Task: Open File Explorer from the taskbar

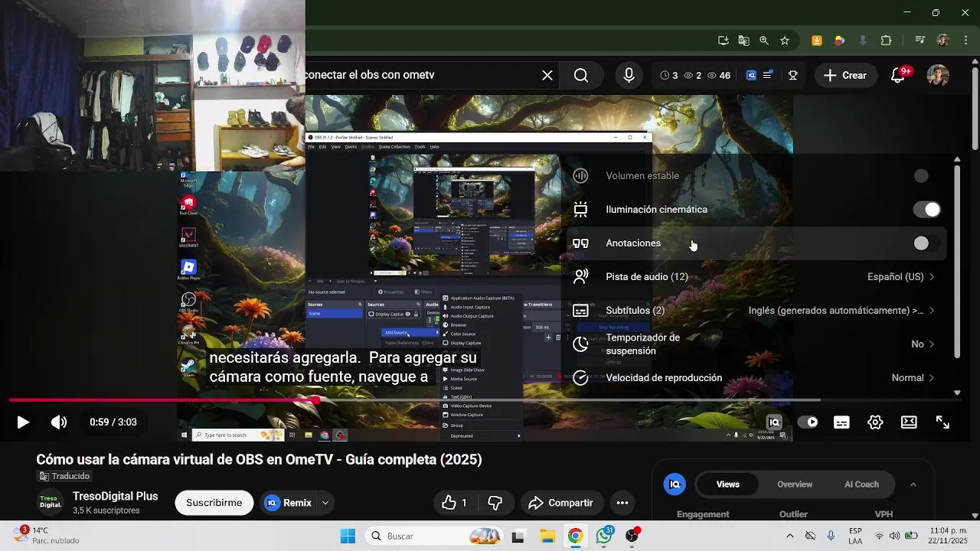Action: [x=547, y=536]
